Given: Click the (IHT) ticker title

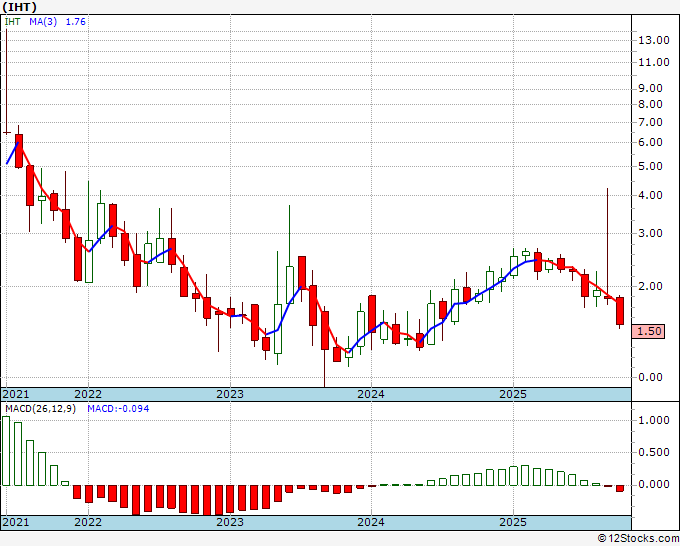Looking at the screenshot, I should point(19,7).
